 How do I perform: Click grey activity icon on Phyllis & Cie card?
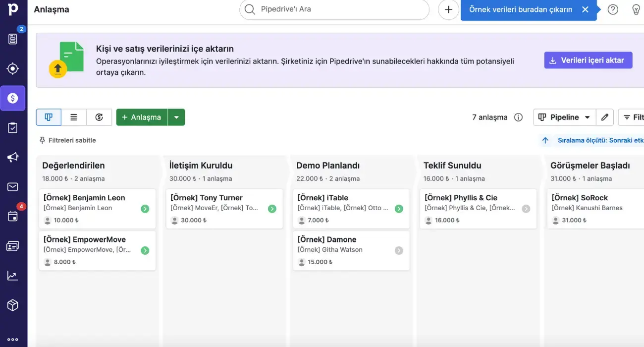tap(526, 209)
